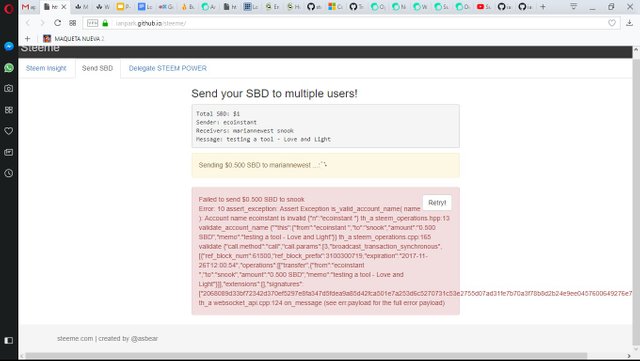Screen dimensions: 640x361
Task: Add bookmark with bookmarks bar plus
Action: pyautogui.click(x=27, y=39)
